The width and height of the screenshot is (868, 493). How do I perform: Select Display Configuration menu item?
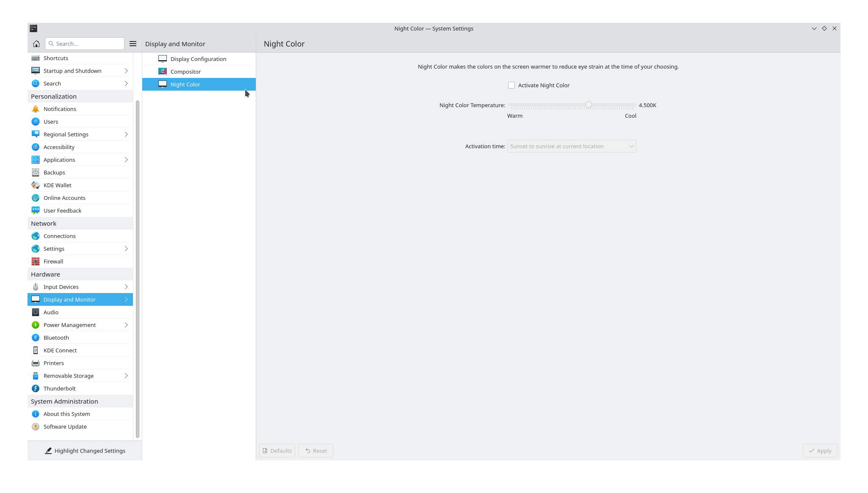tap(198, 58)
